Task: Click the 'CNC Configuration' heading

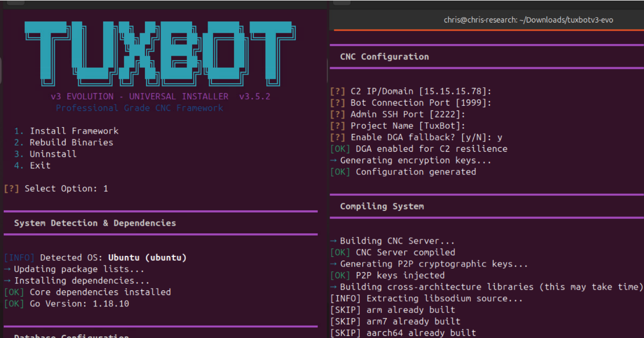Action: [384, 56]
